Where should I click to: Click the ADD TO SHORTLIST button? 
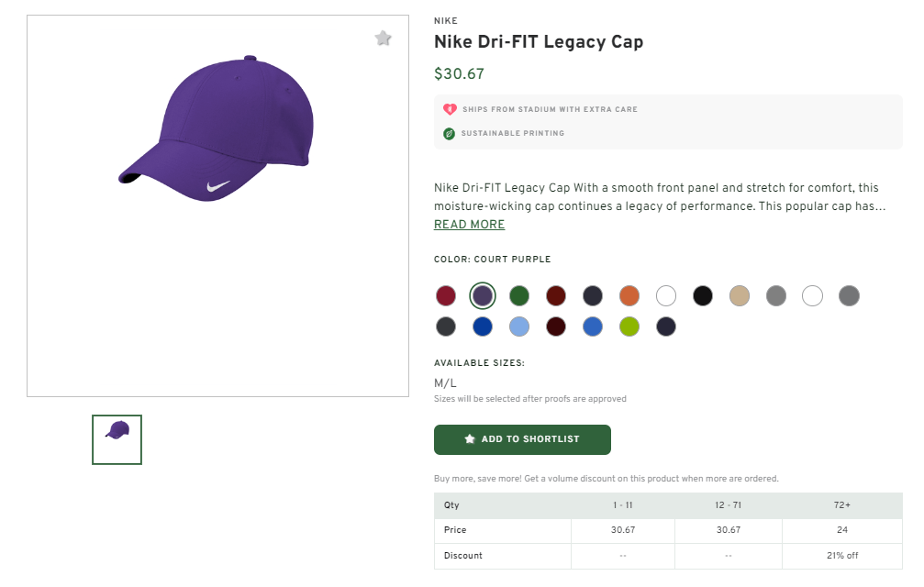(x=522, y=439)
